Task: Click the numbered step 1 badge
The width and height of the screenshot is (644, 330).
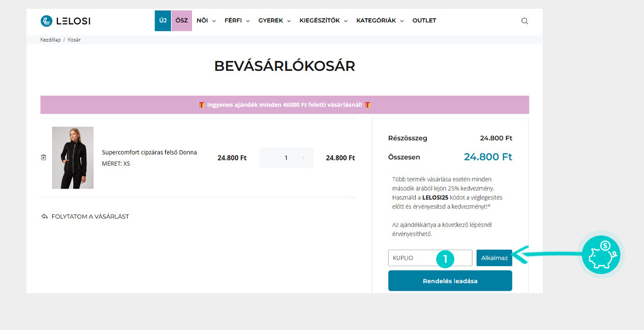Action: (445, 258)
